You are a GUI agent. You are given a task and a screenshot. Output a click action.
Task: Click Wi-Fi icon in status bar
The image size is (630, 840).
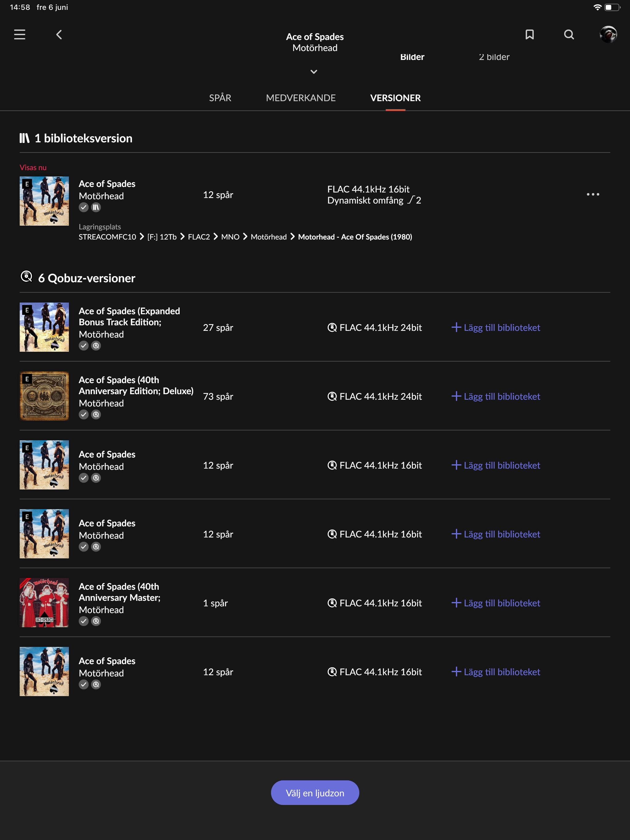pos(597,7)
